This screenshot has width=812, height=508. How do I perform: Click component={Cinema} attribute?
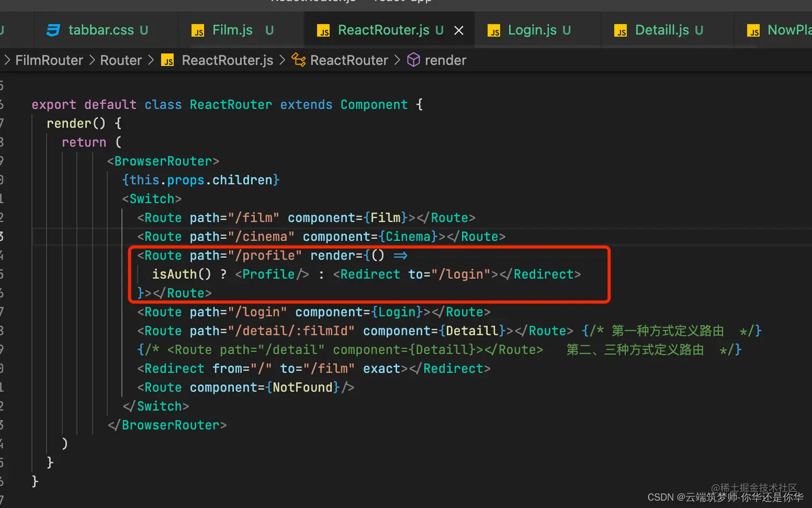tap(371, 237)
